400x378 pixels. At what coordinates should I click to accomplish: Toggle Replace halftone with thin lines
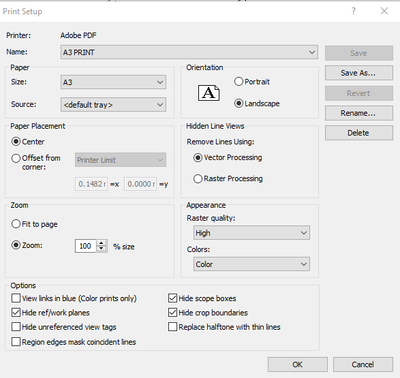[x=172, y=327]
